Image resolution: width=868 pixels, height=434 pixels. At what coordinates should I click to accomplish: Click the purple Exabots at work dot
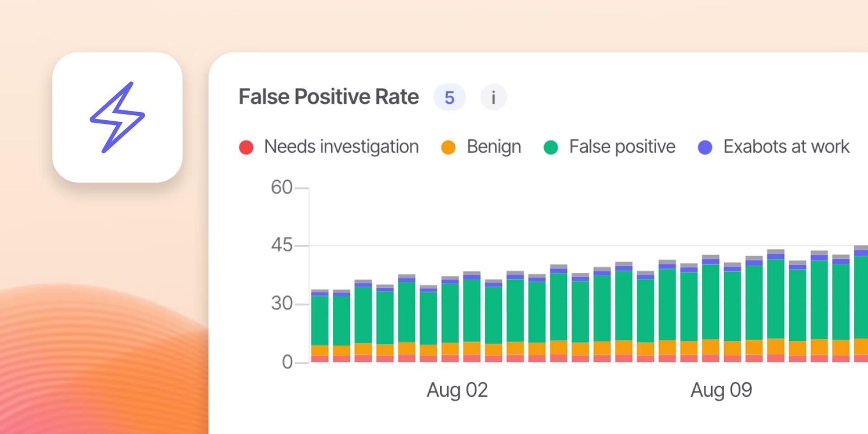pyautogui.click(x=705, y=147)
